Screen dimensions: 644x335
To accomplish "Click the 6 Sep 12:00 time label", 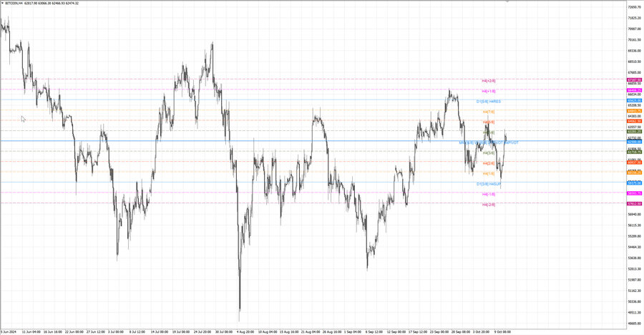I will 374,331.
